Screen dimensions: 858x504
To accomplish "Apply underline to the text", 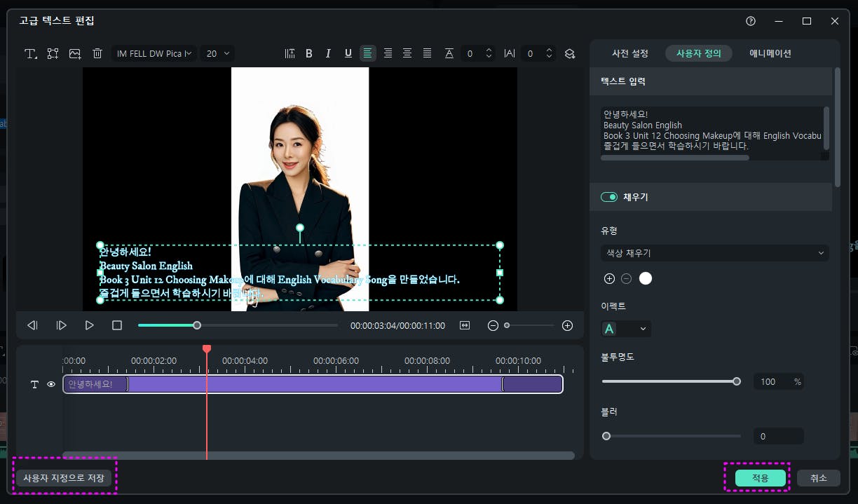I will (348, 54).
